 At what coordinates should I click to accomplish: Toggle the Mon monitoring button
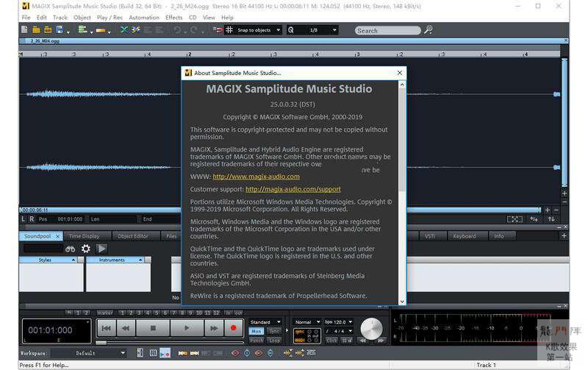pyautogui.click(x=257, y=331)
